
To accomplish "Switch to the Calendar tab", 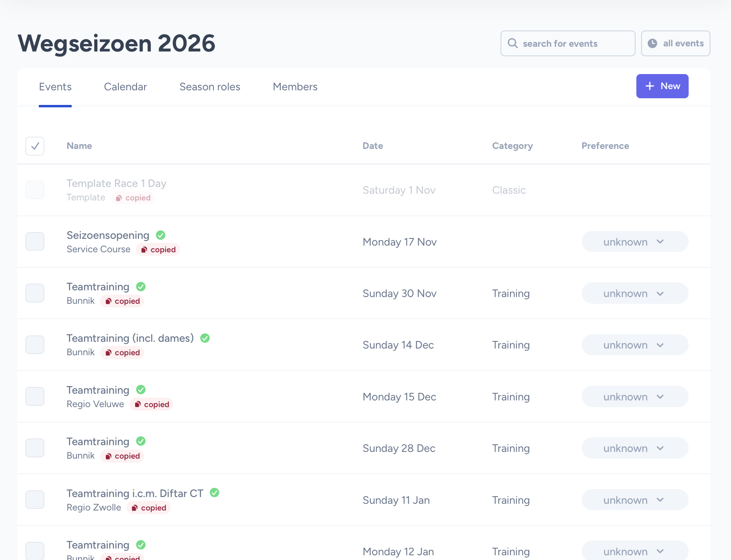I will coord(125,87).
